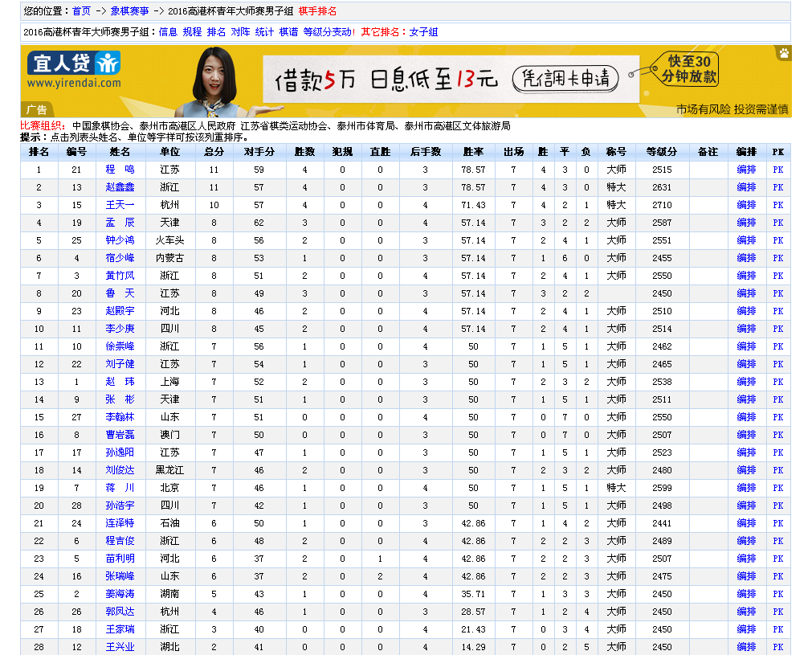Open player 刘子健 profile link
Screen dimensions: 812x655
click(x=120, y=364)
